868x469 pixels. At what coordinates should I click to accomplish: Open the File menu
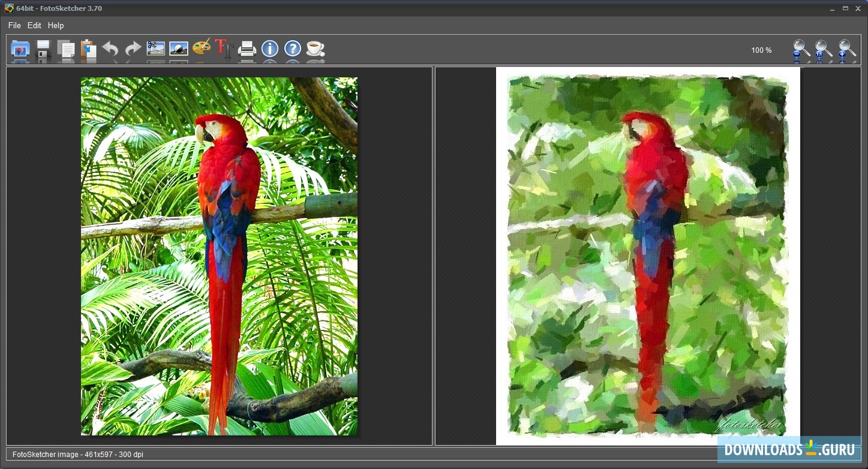[14, 26]
